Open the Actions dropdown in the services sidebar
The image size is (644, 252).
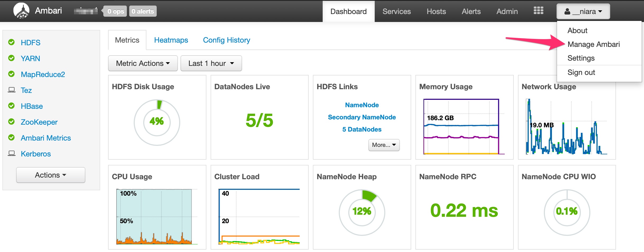pyautogui.click(x=50, y=175)
